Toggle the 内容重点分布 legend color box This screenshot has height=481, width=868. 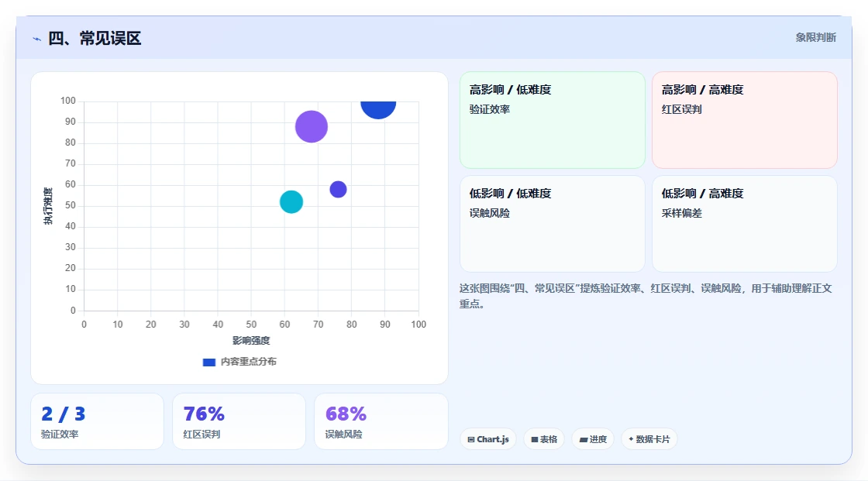click(208, 362)
